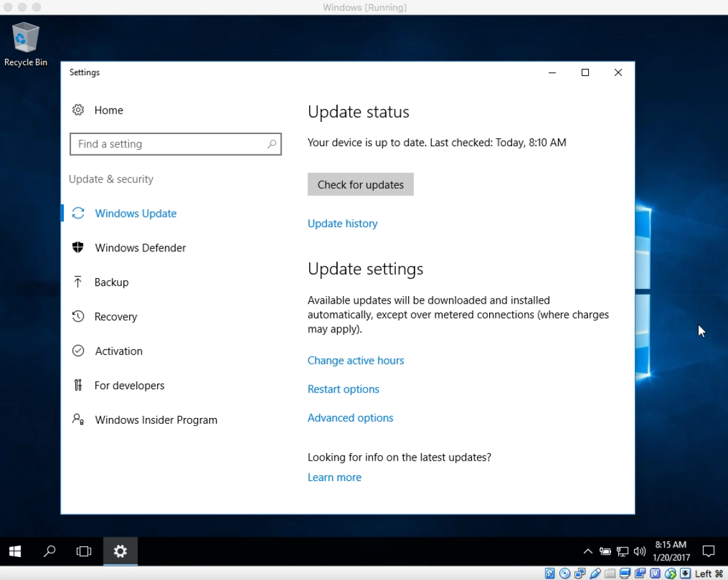Click the volume speaker icon in the tray

pos(640,551)
